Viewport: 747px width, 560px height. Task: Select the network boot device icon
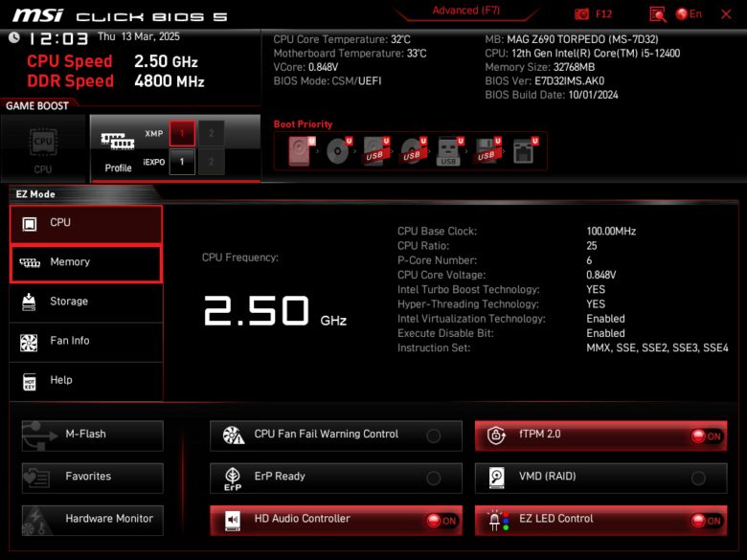pos(524,150)
